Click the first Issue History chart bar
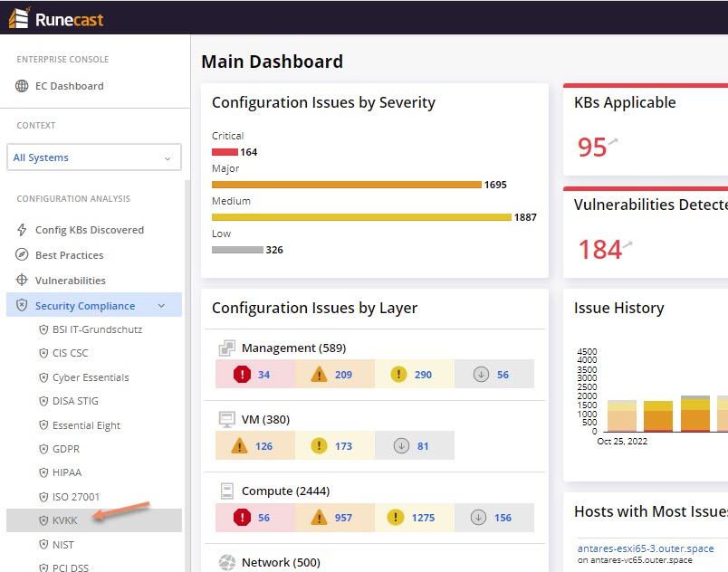Screen dimensions: 728x572 tap(622, 415)
